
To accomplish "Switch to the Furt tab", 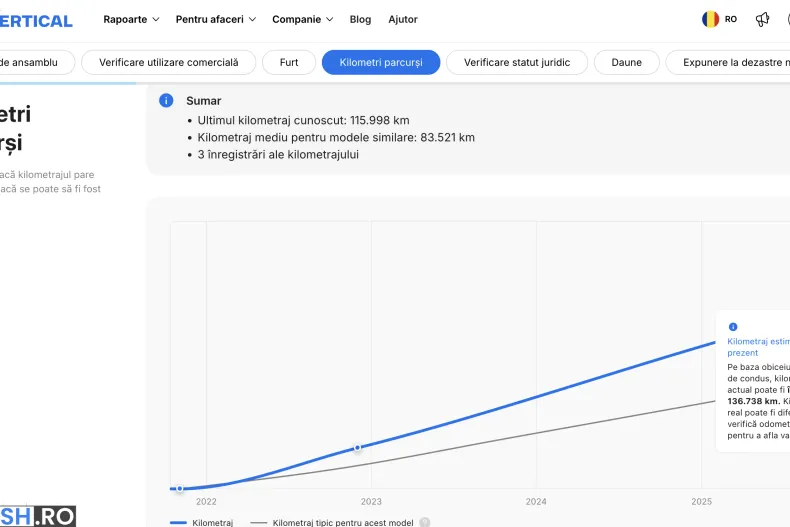I will pos(289,62).
